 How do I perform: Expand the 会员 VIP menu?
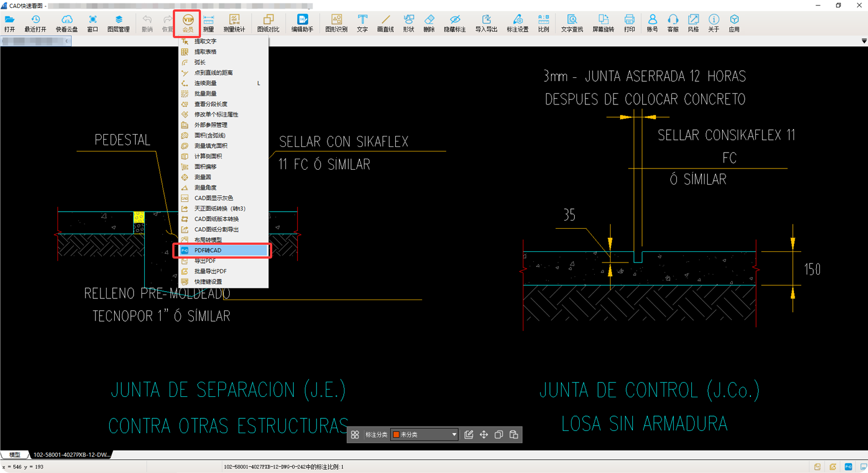188,23
